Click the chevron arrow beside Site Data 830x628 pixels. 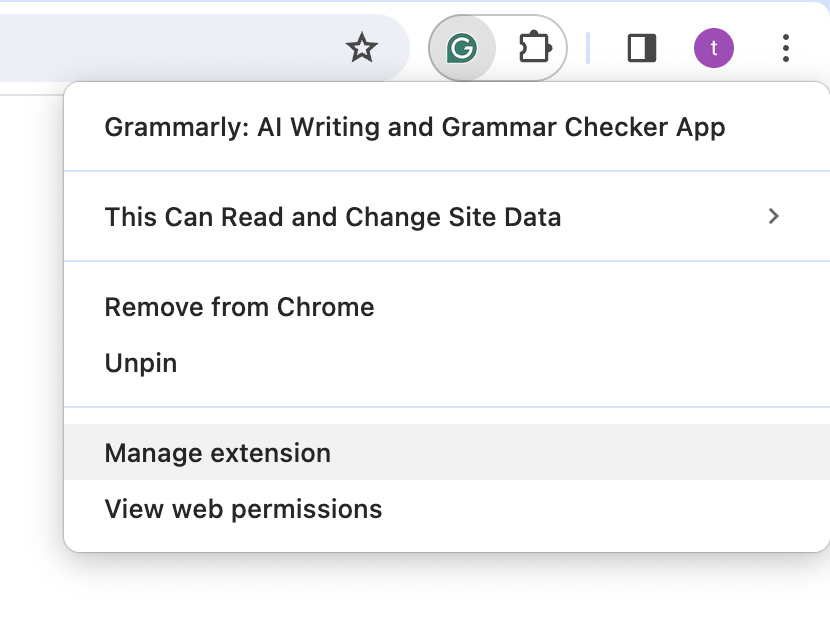pos(773,216)
